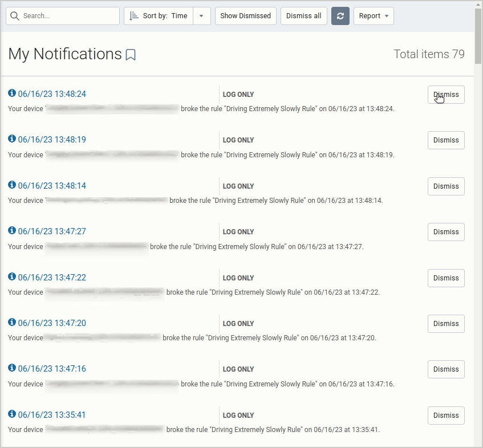Image resolution: width=483 pixels, height=448 pixels.
Task: Open the 06/16/23 13:35:41 notification link
Action: [x=51, y=414]
